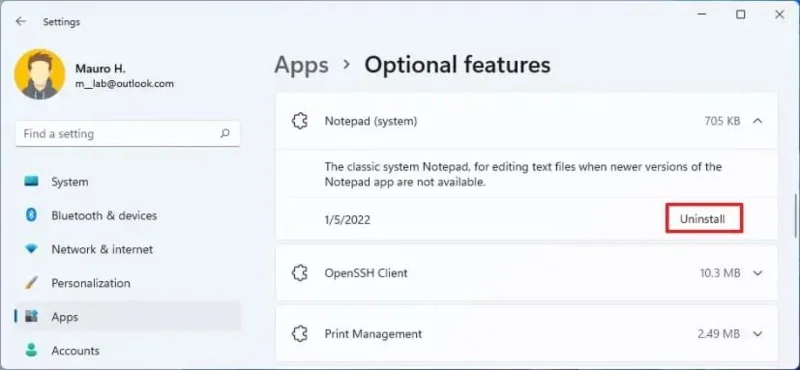Screen dimensions: 800x370
Task: Click the Optional features heading
Action: [457, 65]
